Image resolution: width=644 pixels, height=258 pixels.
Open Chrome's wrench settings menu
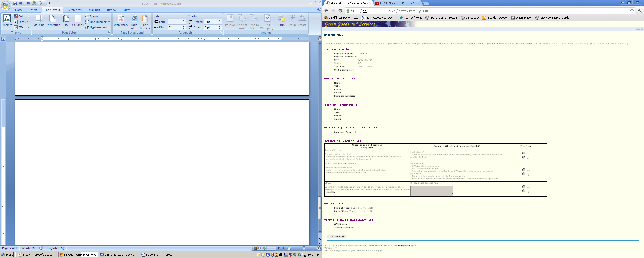point(640,11)
